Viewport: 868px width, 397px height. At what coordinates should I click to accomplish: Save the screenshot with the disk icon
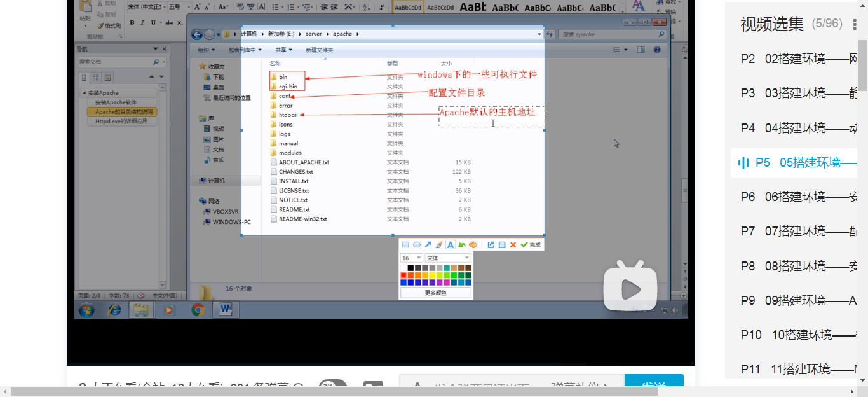pyautogui.click(x=502, y=245)
